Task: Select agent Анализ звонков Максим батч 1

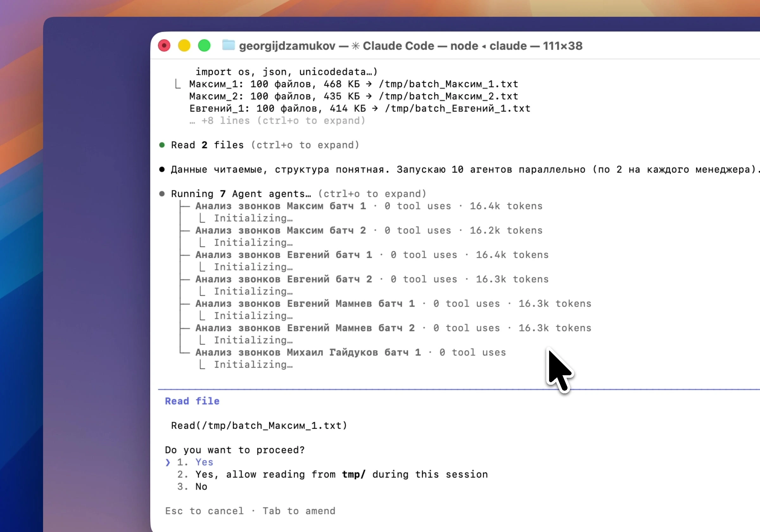Action: click(280, 206)
